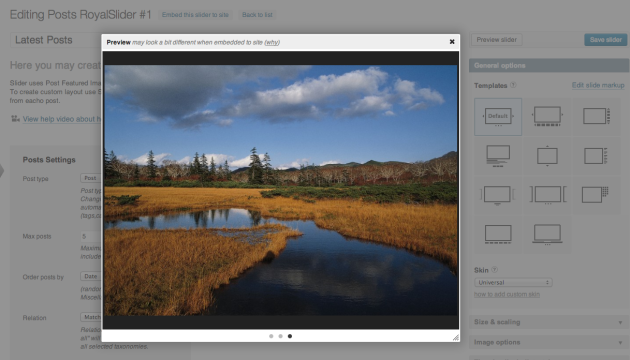Click the Preview slider button
This screenshot has width=630, height=360.
(x=497, y=40)
